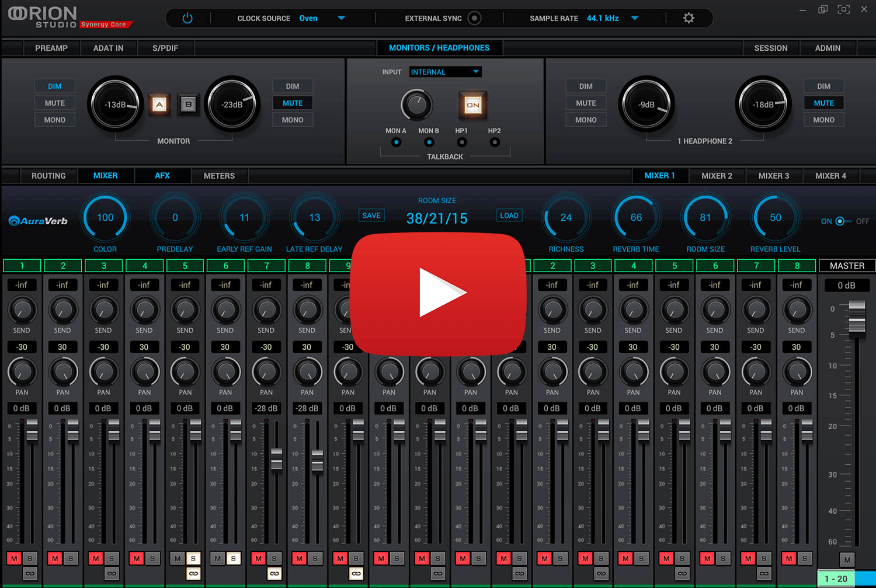Switch to the MIXER 2 tab
The width and height of the screenshot is (876, 588).
point(717,176)
